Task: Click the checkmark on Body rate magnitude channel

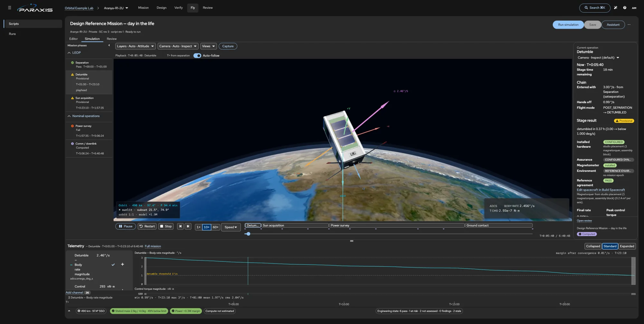Action: [x=113, y=265]
